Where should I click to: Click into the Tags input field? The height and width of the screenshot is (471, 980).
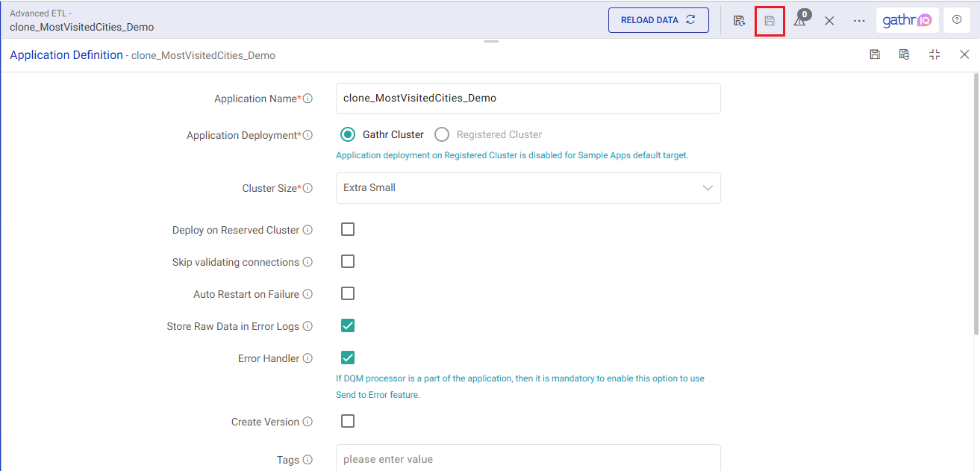click(x=528, y=458)
